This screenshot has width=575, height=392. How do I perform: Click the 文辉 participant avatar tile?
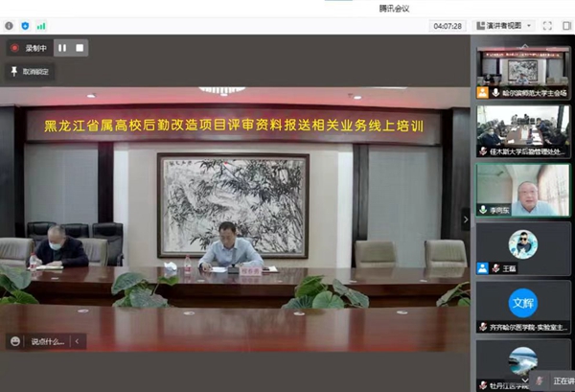[x=522, y=303]
